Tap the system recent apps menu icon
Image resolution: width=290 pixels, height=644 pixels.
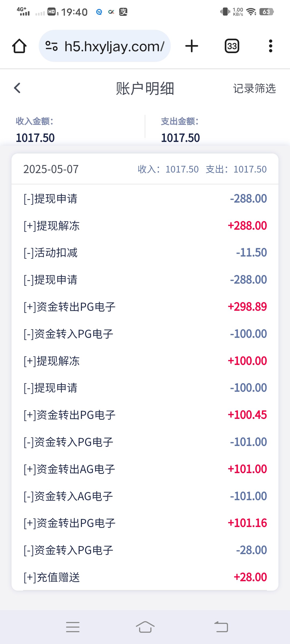tap(73, 627)
